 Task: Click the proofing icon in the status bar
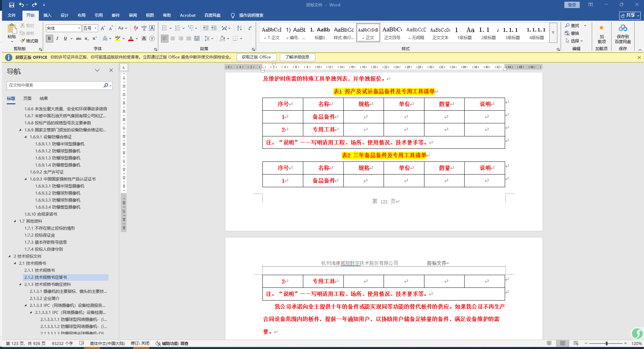point(82,343)
